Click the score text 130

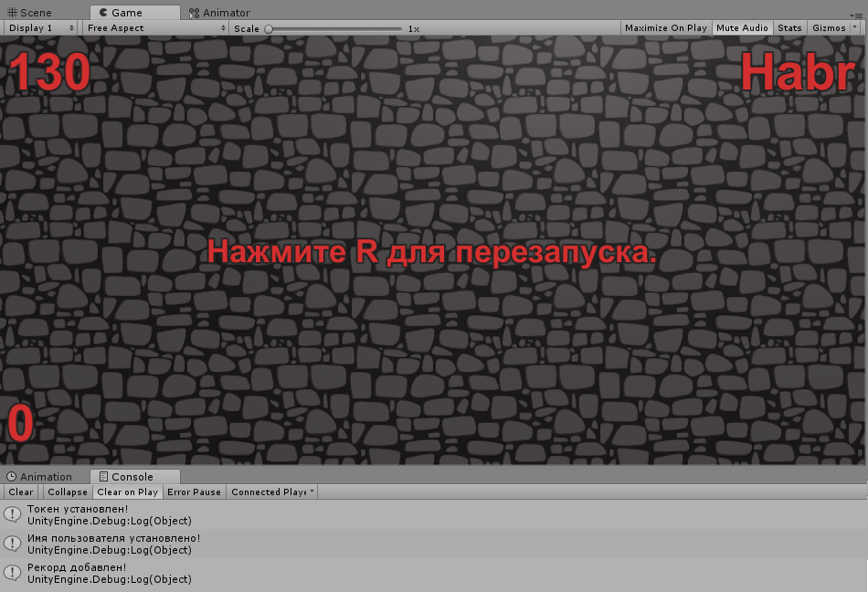[50, 72]
